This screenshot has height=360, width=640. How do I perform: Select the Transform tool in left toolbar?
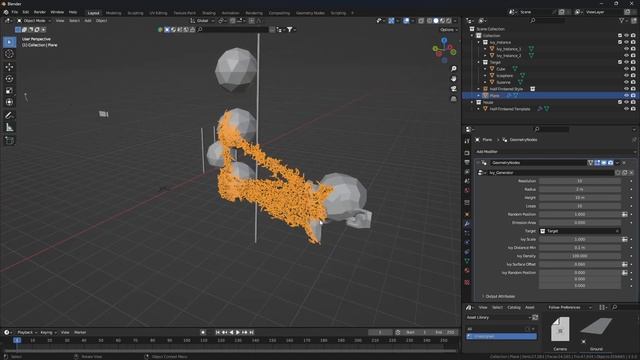tap(9, 102)
